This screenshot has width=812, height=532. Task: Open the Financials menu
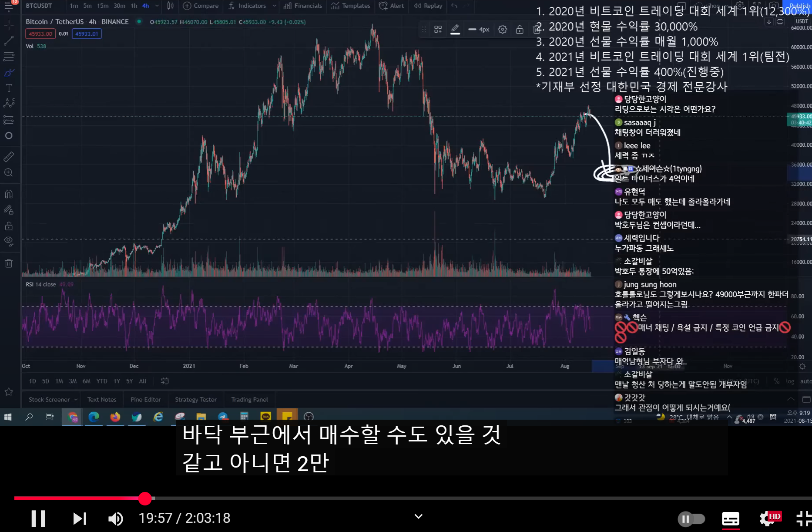303,6
